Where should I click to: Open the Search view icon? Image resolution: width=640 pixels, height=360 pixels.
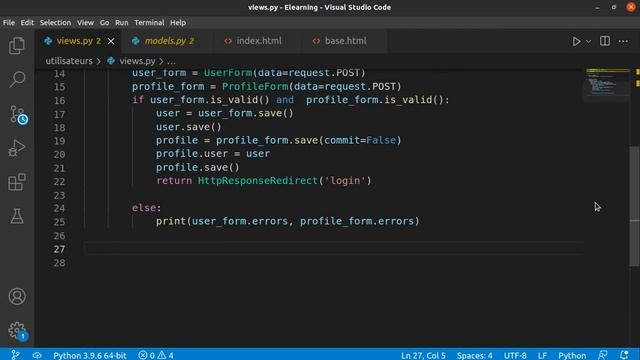(17, 79)
